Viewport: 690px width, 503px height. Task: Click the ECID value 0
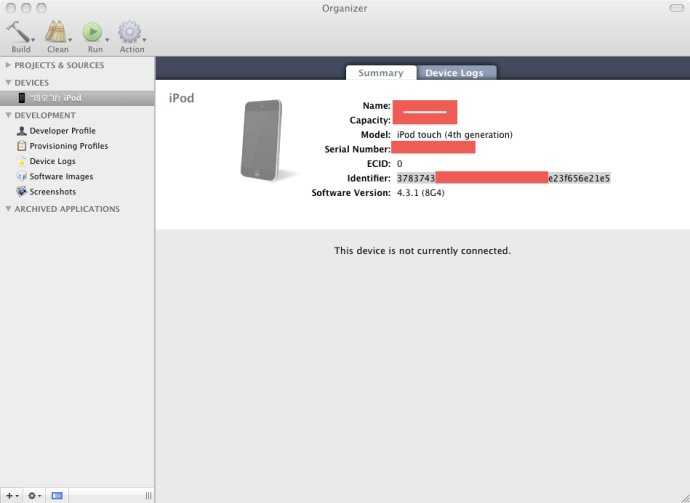point(399,164)
